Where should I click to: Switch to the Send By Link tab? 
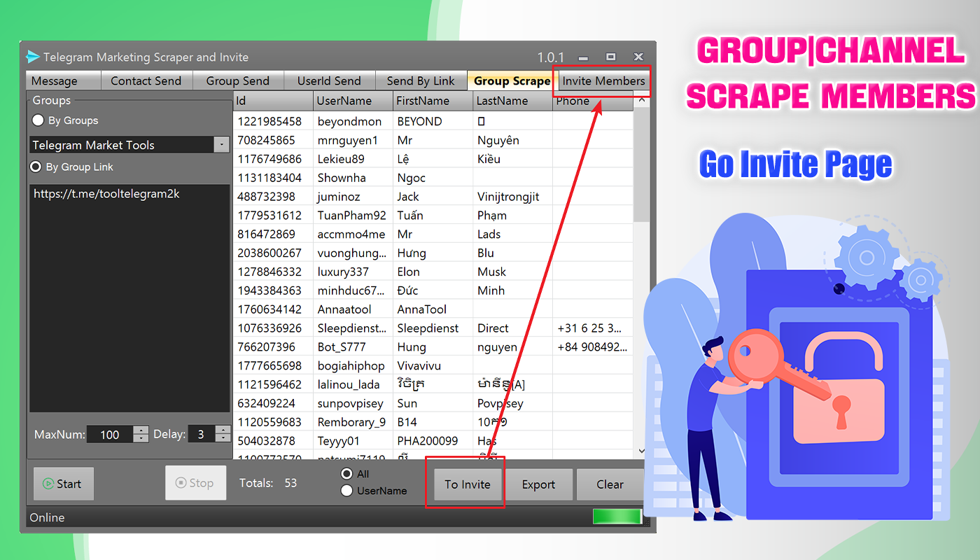[x=421, y=80]
